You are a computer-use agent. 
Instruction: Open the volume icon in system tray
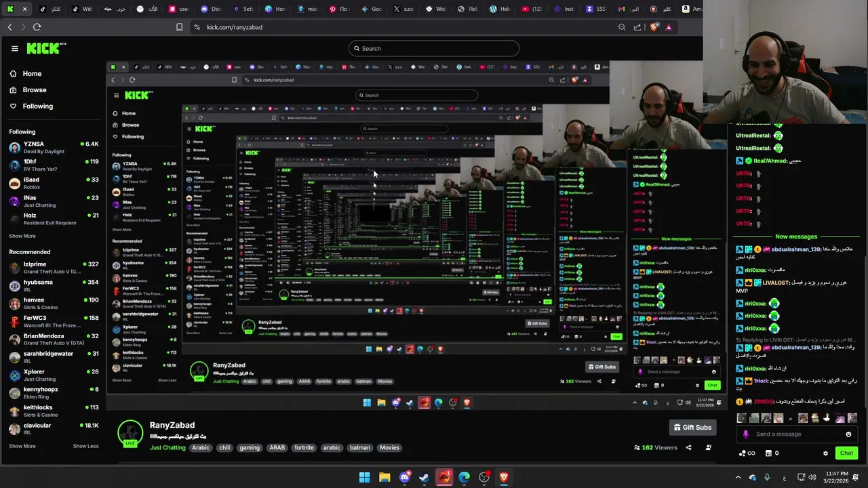814,478
